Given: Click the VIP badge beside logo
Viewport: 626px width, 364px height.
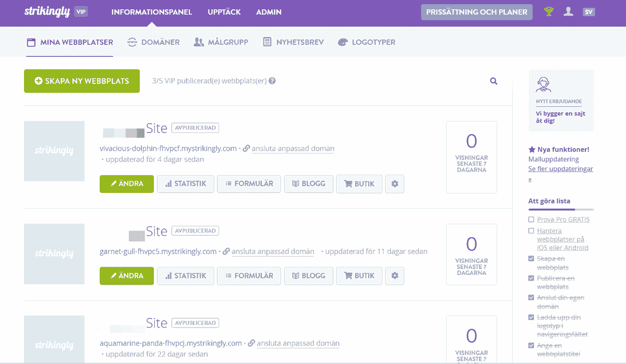Looking at the screenshot, I should coord(80,12).
